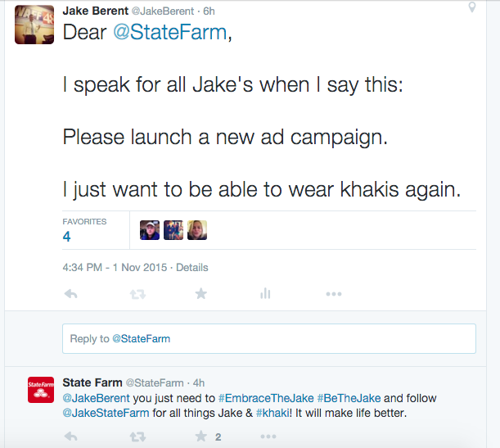Image resolution: width=500 pixels, height=448 pixels.
Task: Reply to the State Farm tweet via arrow icon
Action: click(x=70, y=437)
